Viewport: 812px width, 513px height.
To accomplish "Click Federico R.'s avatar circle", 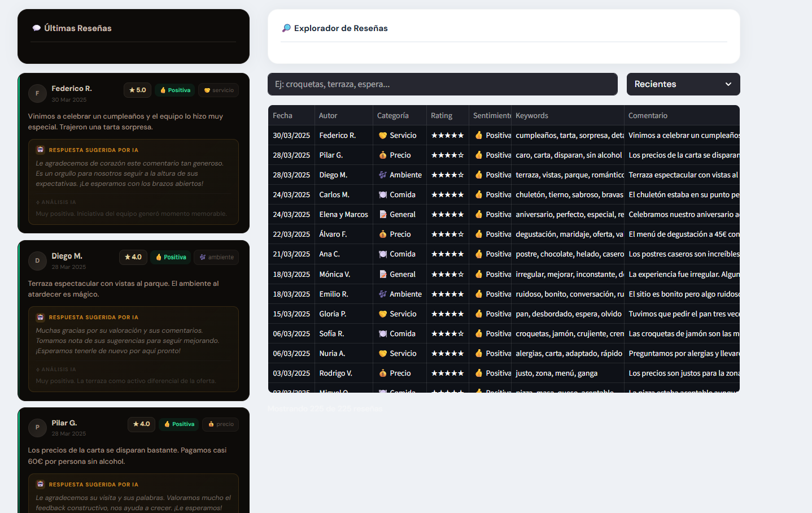I will click(x=37, y=94).
